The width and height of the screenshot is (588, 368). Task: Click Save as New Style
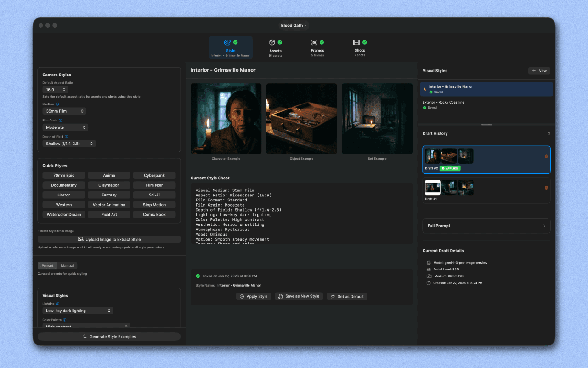(x=299, y=296)
